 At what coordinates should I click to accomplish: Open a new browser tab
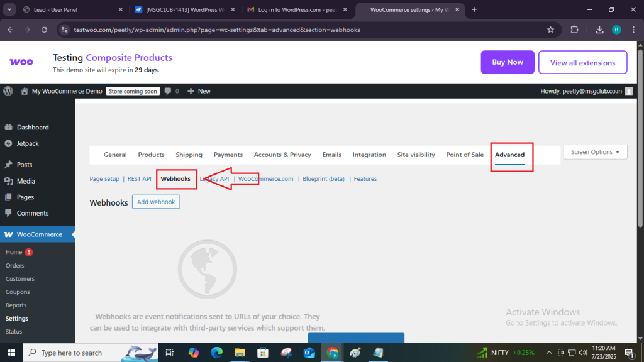point(474,9)
